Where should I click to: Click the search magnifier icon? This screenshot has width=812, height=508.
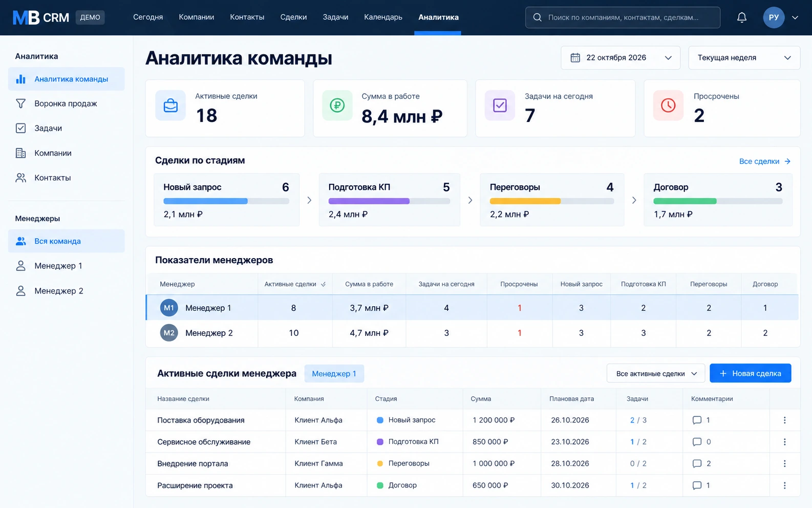(x=537, y=17)
